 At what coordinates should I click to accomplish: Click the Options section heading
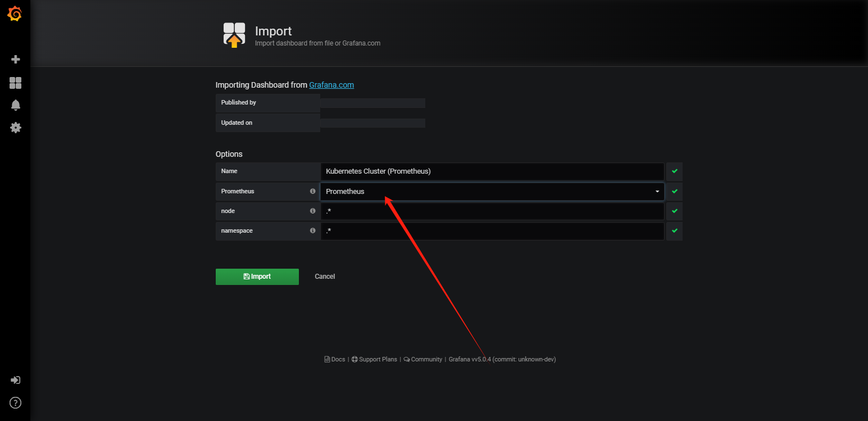229,154
